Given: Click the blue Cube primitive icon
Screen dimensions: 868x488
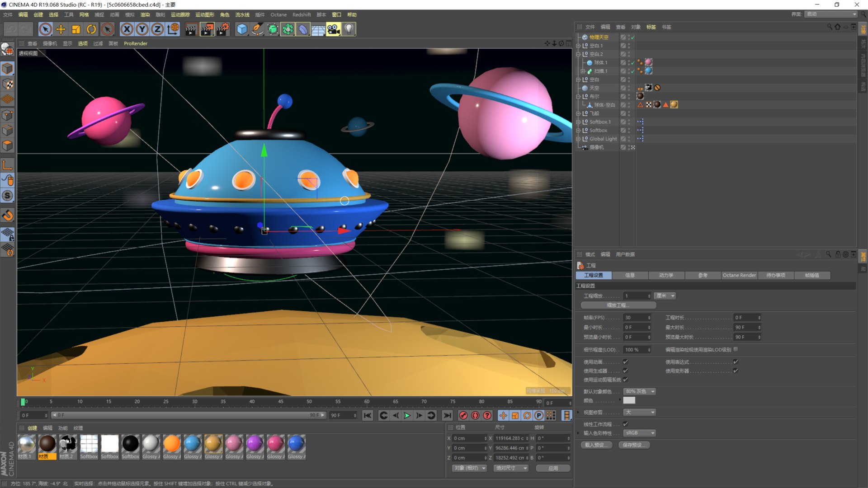Looking at the screenshot, I should (242, 29).
